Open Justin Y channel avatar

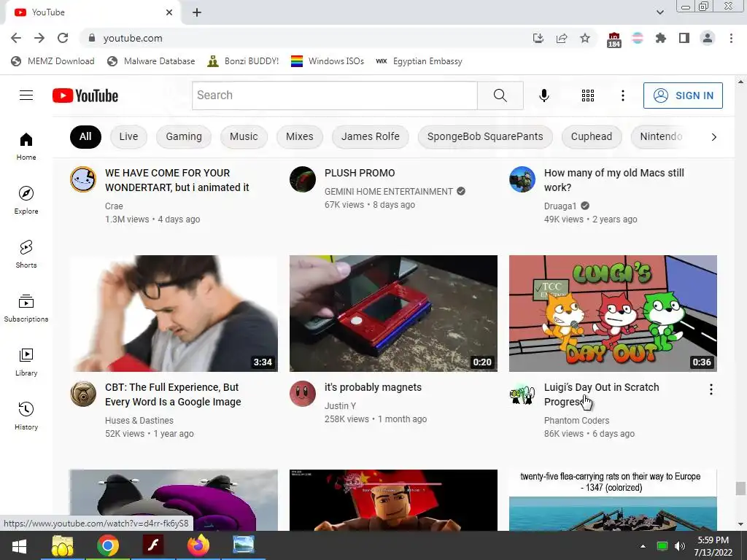coord(303,393)
